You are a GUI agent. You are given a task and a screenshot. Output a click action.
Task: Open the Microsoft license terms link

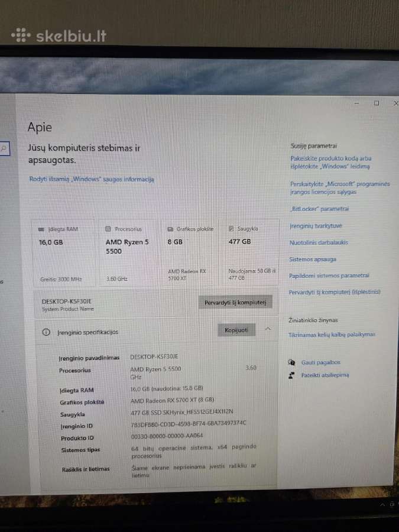(x=340, y=187)
